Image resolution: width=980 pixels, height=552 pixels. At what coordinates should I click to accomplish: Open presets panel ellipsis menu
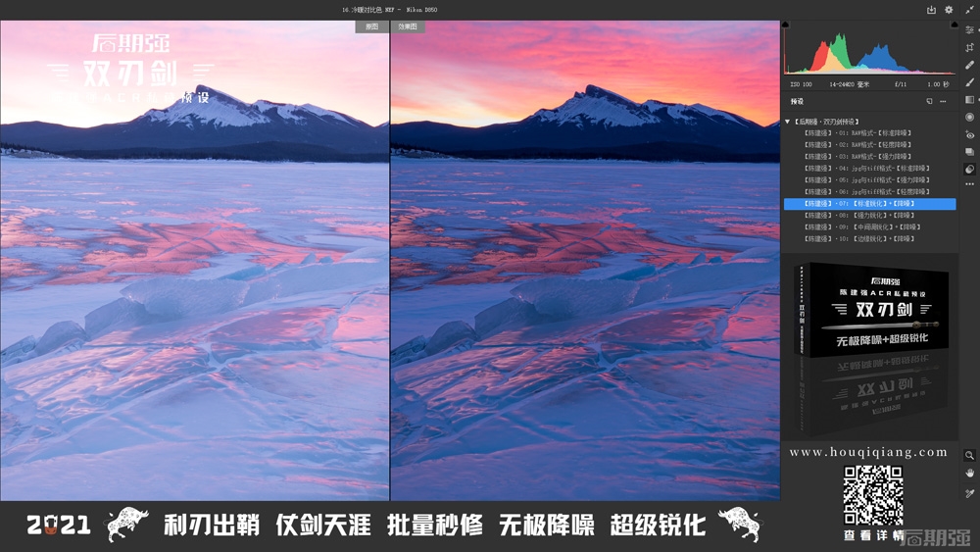coord(943,101)
